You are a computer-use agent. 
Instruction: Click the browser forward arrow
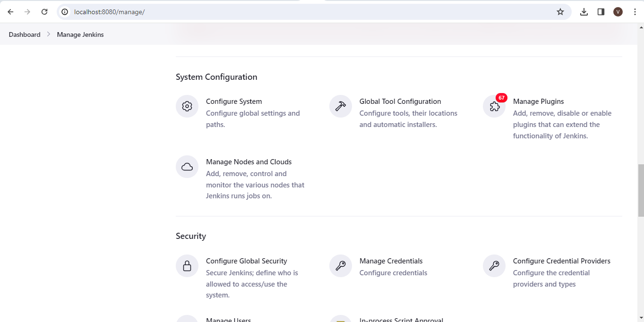point(27,12)
